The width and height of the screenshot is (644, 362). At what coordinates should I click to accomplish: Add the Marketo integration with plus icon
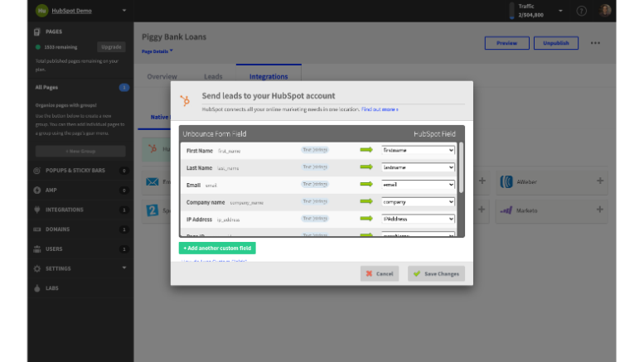point(600,210)
